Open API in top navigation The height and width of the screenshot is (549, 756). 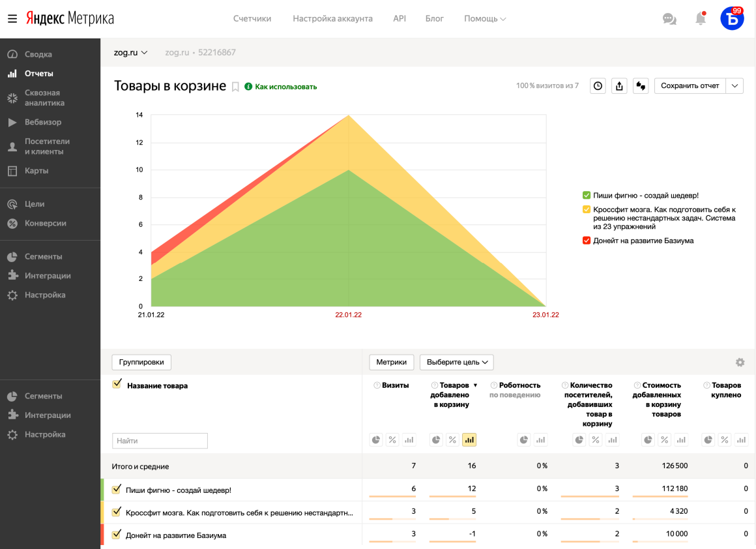click(400, 19)
